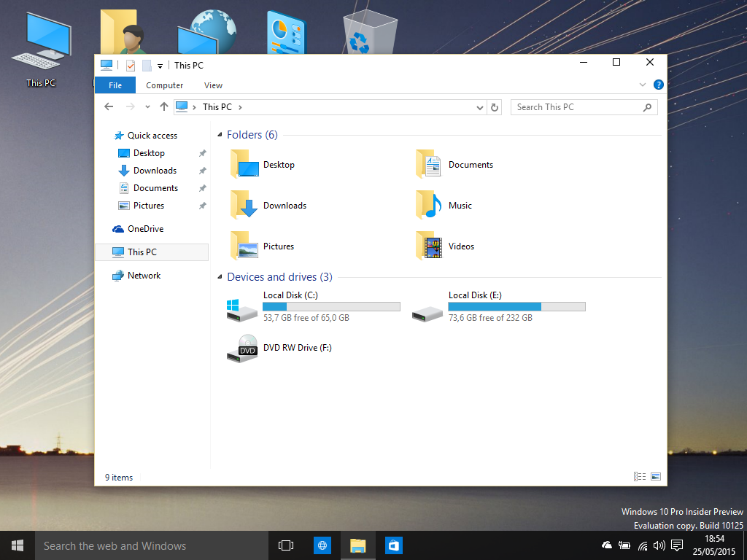Open the recent locations dropdown arrow
The width and height of the screenshot is (747, 560).
coord(147,107)
